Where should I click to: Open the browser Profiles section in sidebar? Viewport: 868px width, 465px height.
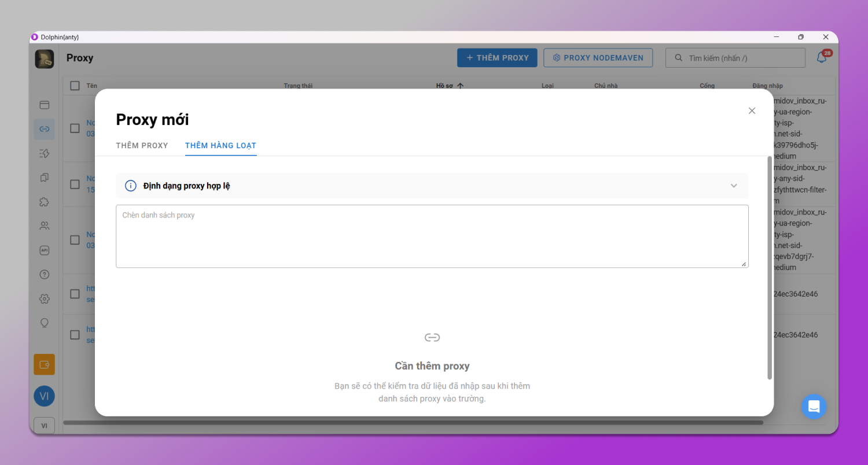[x=44, y=105]
